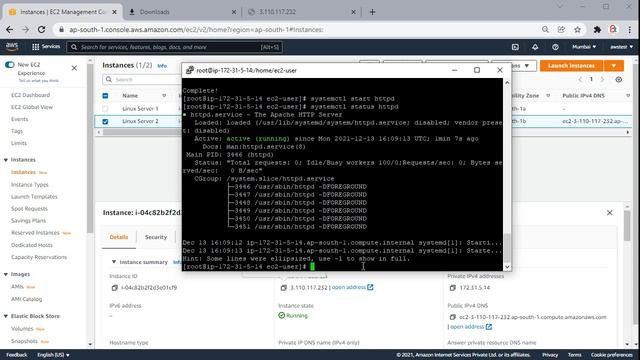Copy the private IP 172.31.5.14 with the copy icon

(x=453, y=288)
